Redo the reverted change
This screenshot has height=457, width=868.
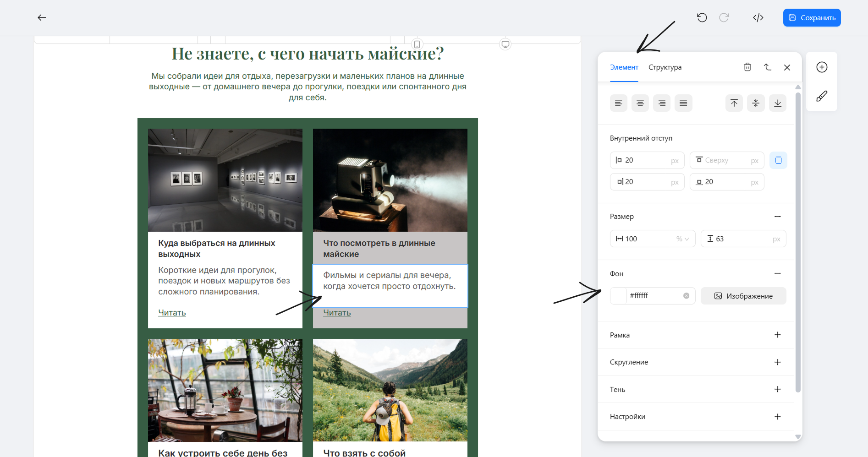tap(724, 18)
